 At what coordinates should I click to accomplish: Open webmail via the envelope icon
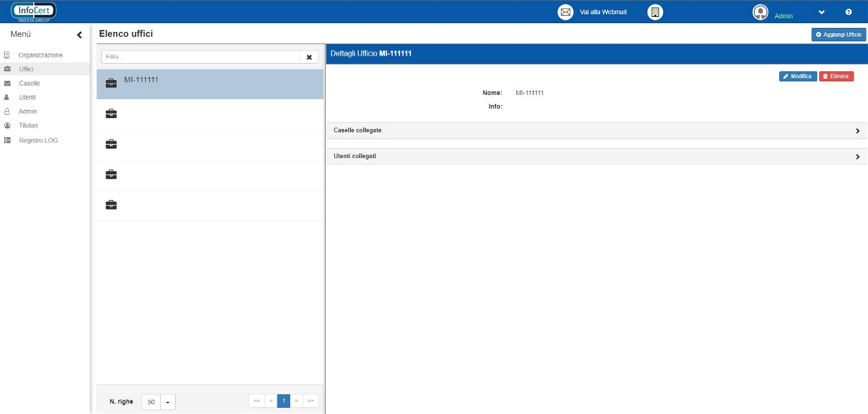565,12
